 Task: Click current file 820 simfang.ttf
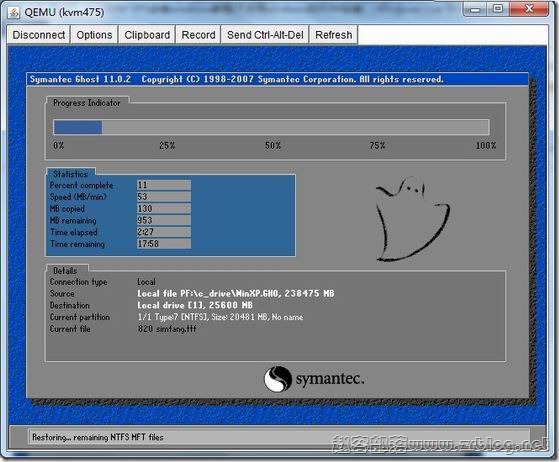[x=167, y=329]
